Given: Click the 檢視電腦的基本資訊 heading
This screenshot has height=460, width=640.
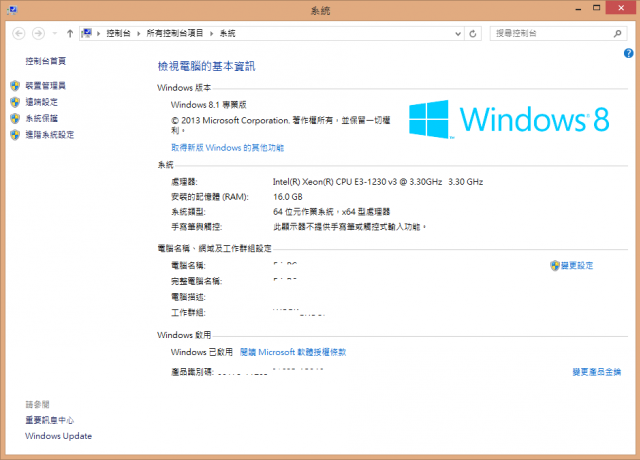Looking at the screenshot, I should (207, 66).
